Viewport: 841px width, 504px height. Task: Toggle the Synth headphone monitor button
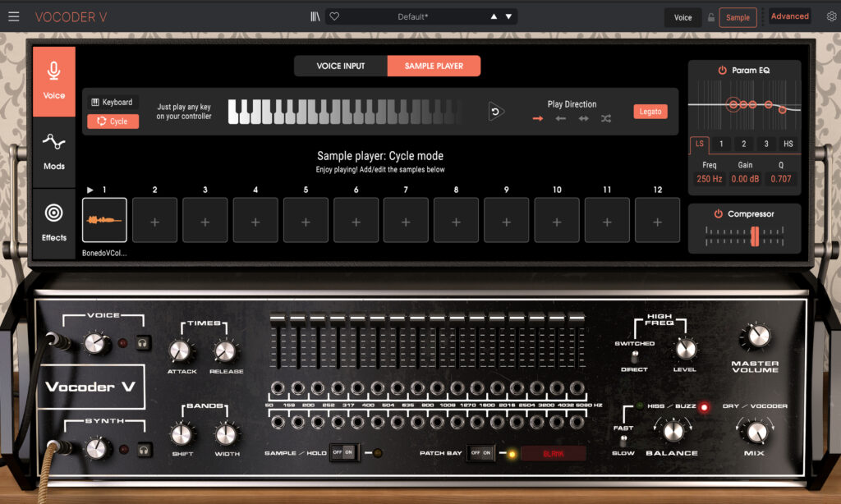pos(143,451)
